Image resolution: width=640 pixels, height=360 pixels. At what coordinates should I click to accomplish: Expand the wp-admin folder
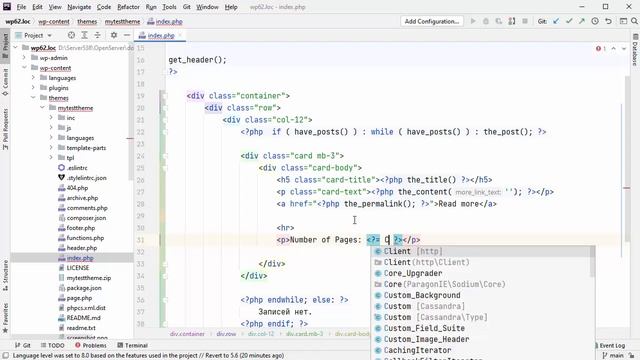(24, 58)
